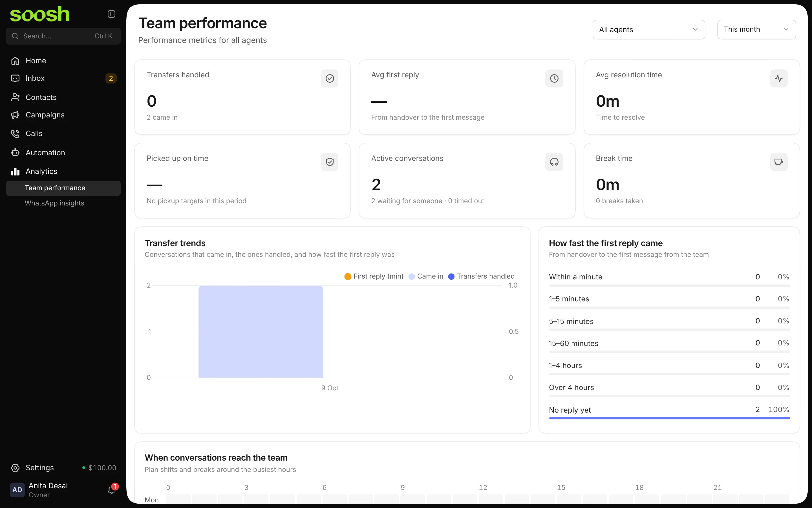The height and width of the screenshot is (508, 812).
Task: Click the '2 waiting for someone · 0 timed out' text
Action: pos(427,201)
